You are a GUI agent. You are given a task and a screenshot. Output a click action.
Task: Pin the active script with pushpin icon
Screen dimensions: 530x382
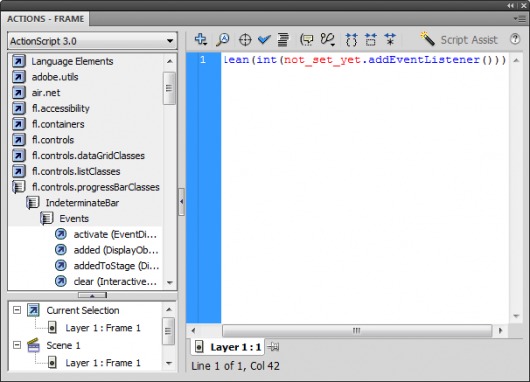273,347
